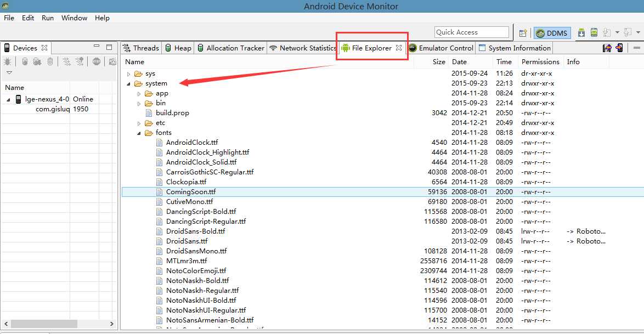Switch to the Network Statistics tab
Viewport: 644px width, 334px height.
click(x=303, y=48)
